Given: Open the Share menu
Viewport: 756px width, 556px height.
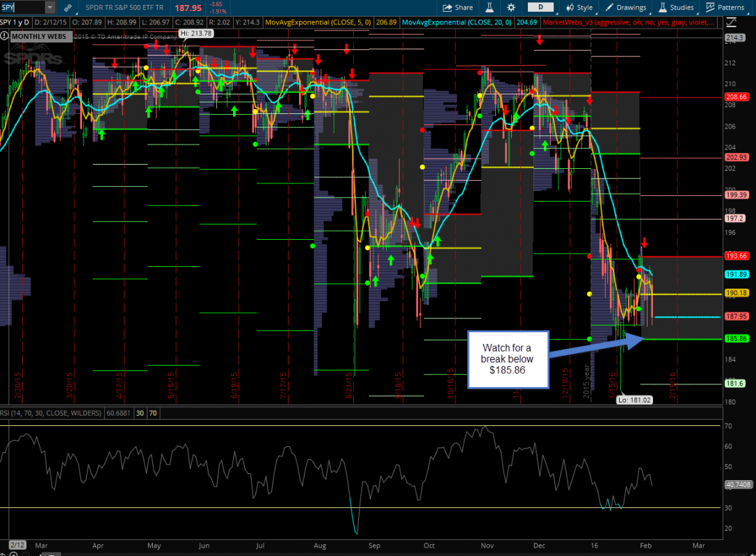Looking at the screenshot, I should coord(458,8).
